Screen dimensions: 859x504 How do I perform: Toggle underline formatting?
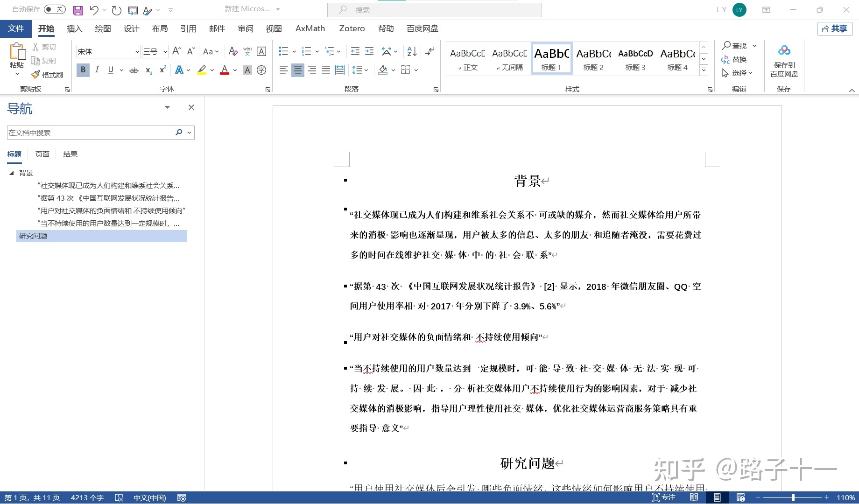[x=111, y=70]
